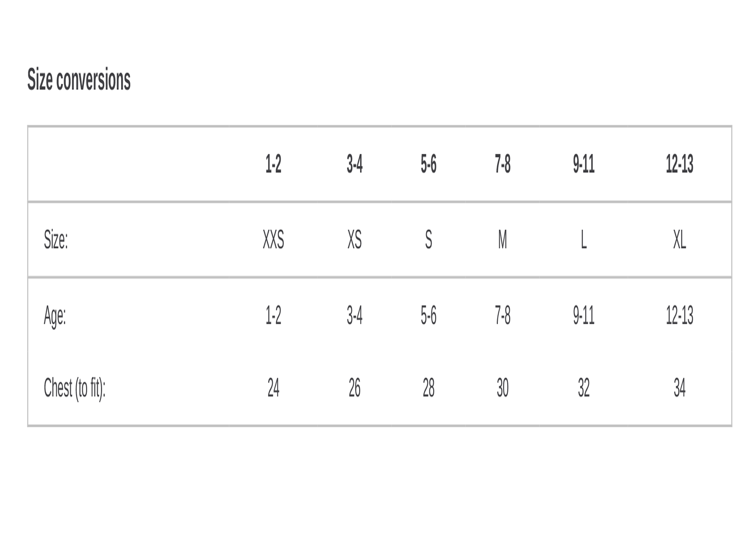Select chest value 24

pos(273,387)
